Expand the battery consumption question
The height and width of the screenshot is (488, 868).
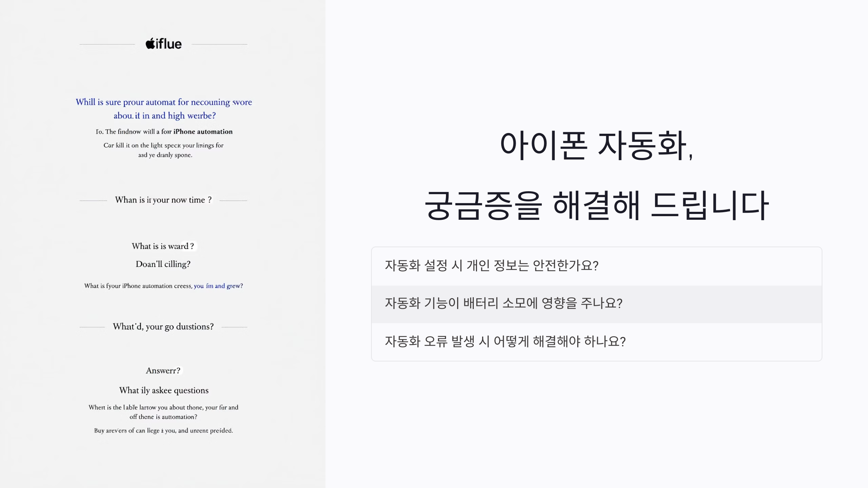click(x=503, y=304)
